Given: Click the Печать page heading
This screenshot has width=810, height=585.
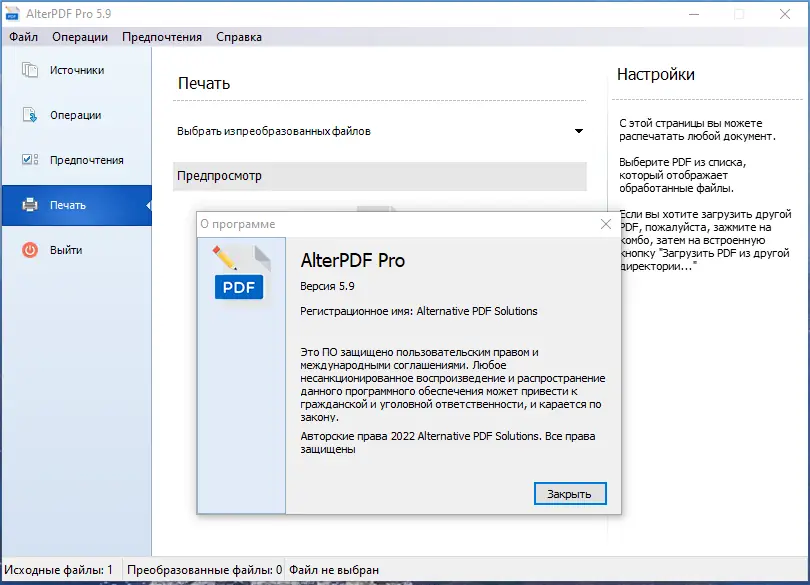Looking at the screenshot, I should (x=204, y=84).
